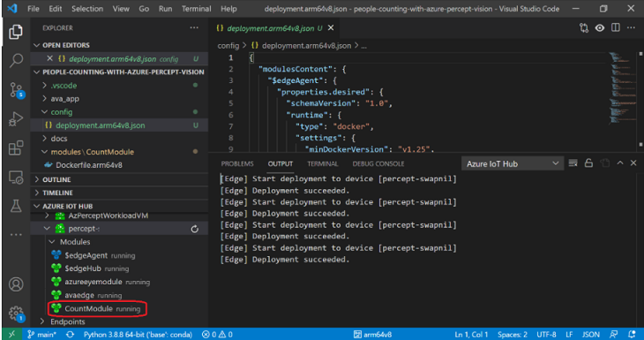Open errors and warnings count
This screenshot has width=644, height=340.
click(217, 334)
